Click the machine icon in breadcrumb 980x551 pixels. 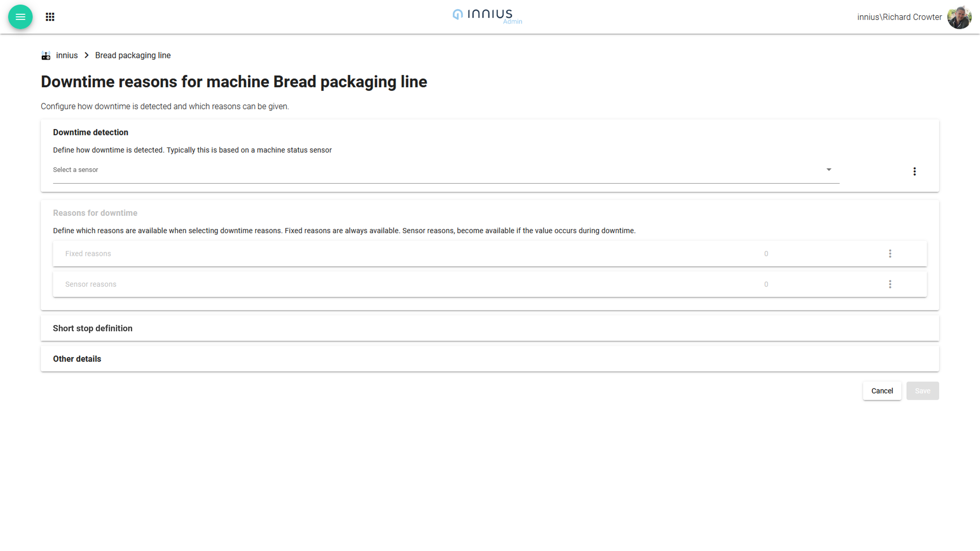coord(46,55)
